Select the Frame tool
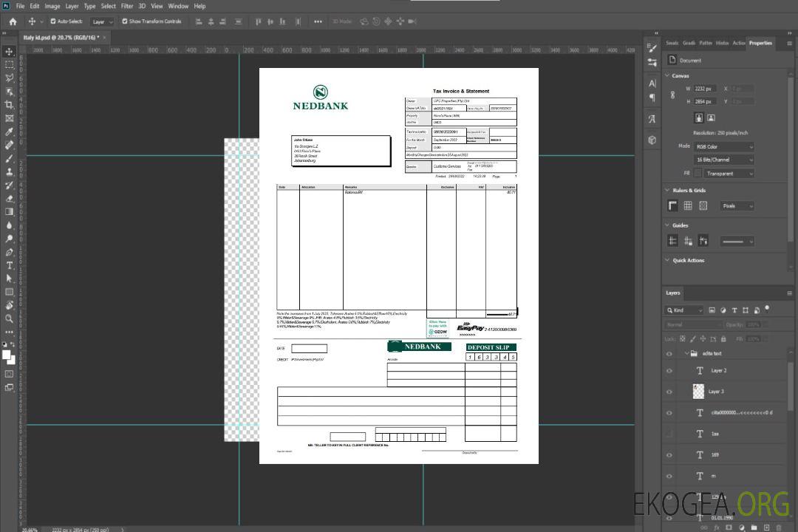Image resolution: width=798 pixels, height=532 pixels. click(x=9, y=118)
